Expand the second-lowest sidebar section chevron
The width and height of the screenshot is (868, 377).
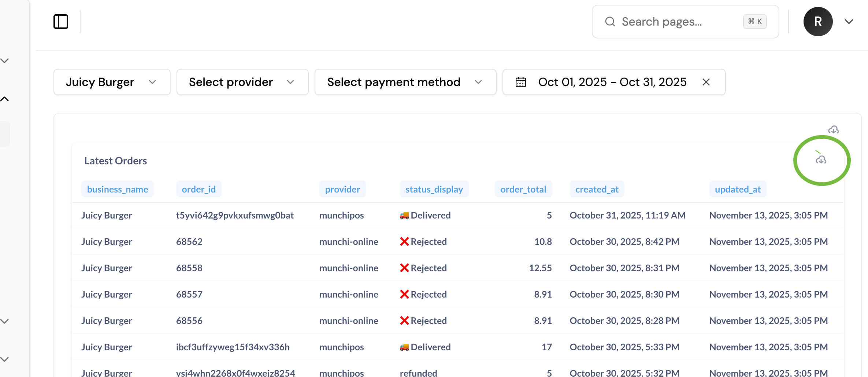coord(4,321)
